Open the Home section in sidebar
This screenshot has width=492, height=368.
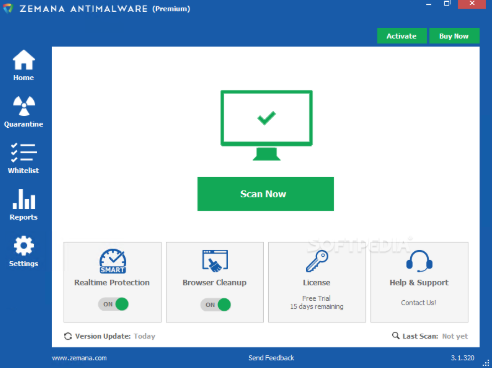click(23, 65)
